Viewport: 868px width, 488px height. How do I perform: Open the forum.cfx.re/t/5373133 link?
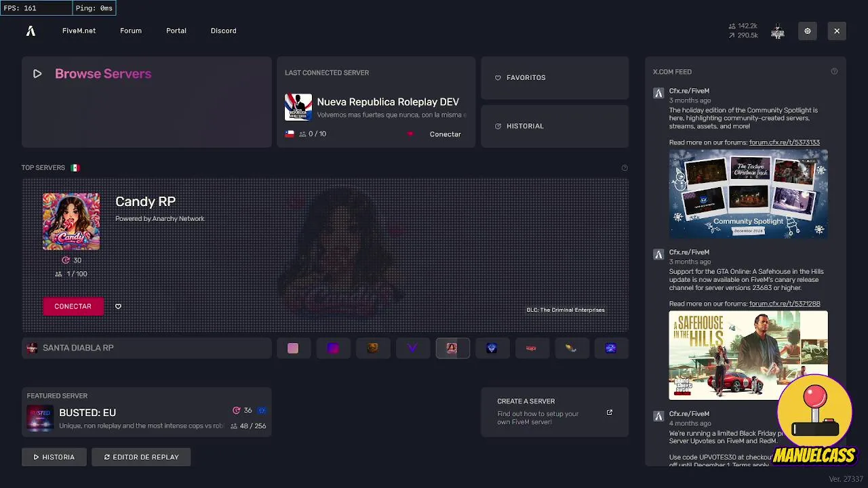[x=785, y=142]
